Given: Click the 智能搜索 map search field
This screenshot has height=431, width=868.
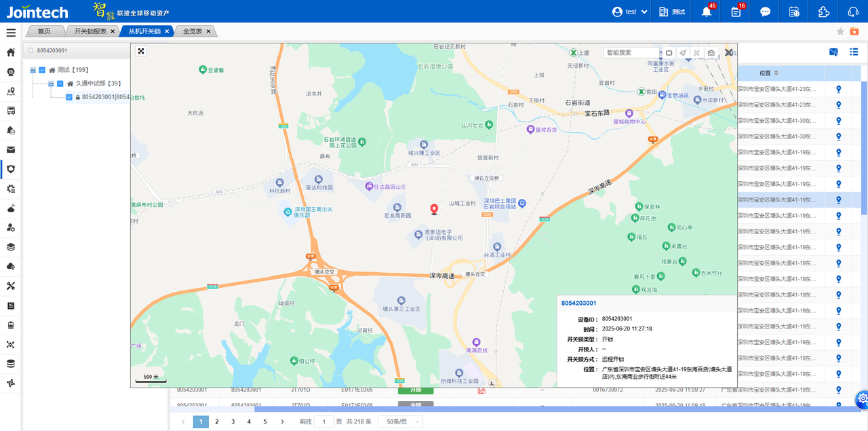Looking at the screenshot, I should (x=631, y=52).
